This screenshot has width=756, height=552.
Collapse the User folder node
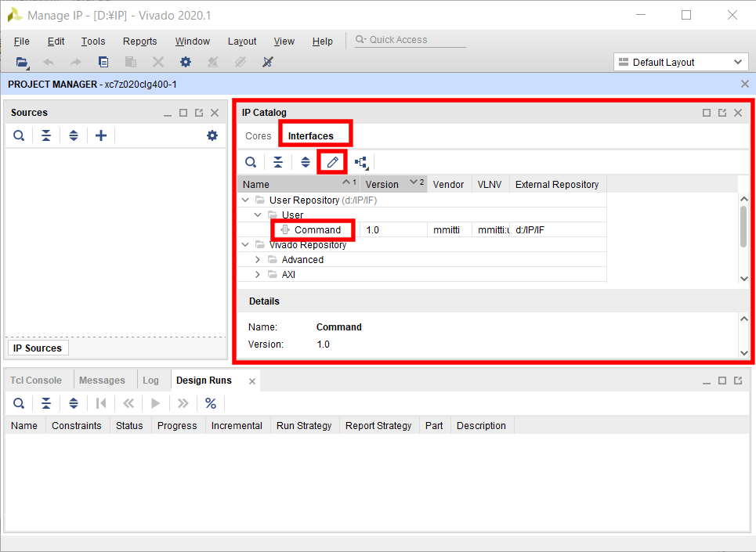click(258, 215)
